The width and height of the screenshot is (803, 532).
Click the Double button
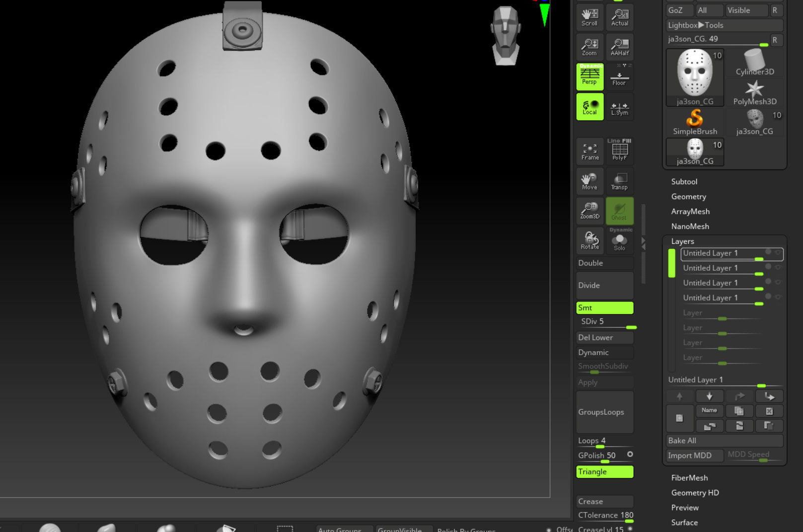click(604, 263)
